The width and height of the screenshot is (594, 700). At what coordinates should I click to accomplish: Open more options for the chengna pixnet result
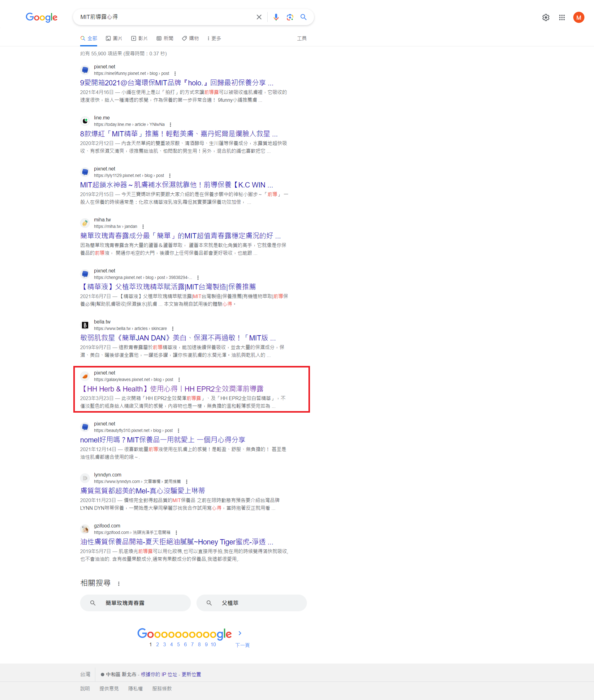click(x=198, y=278)
